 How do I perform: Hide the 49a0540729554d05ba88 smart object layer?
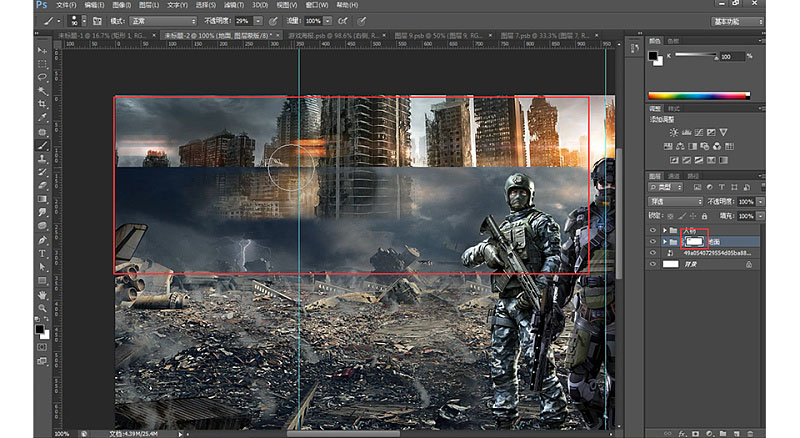click(x=653, y=253)
